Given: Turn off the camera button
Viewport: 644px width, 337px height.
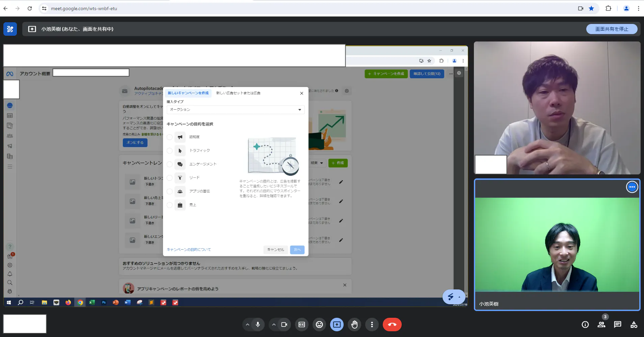Looking at the screenshot, I should pyautogui.click(x=284, y=325).
